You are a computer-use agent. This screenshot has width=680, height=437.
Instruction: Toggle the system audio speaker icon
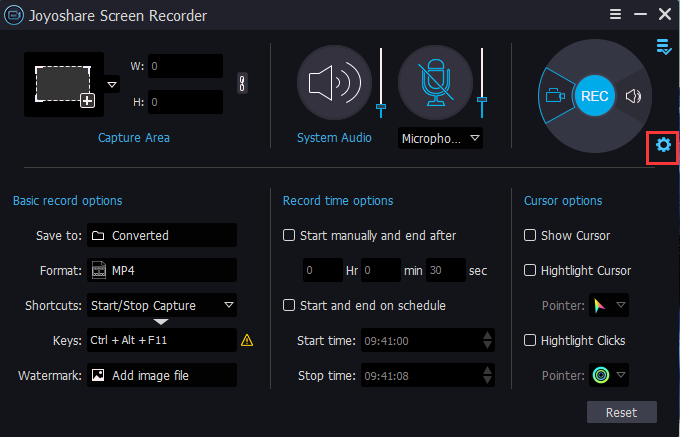[x=334, y=82]
